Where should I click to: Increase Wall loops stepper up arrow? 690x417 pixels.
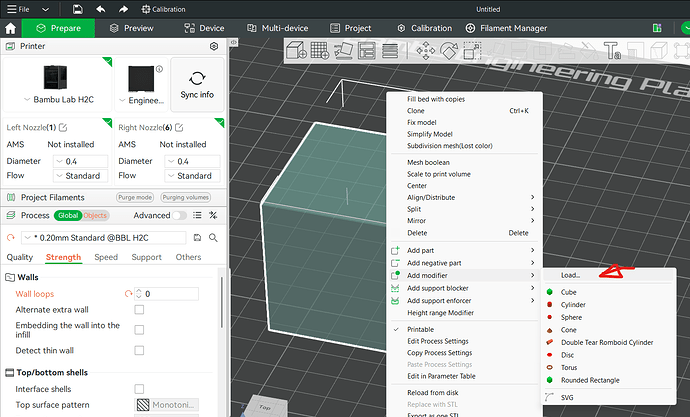pos(139,291)
